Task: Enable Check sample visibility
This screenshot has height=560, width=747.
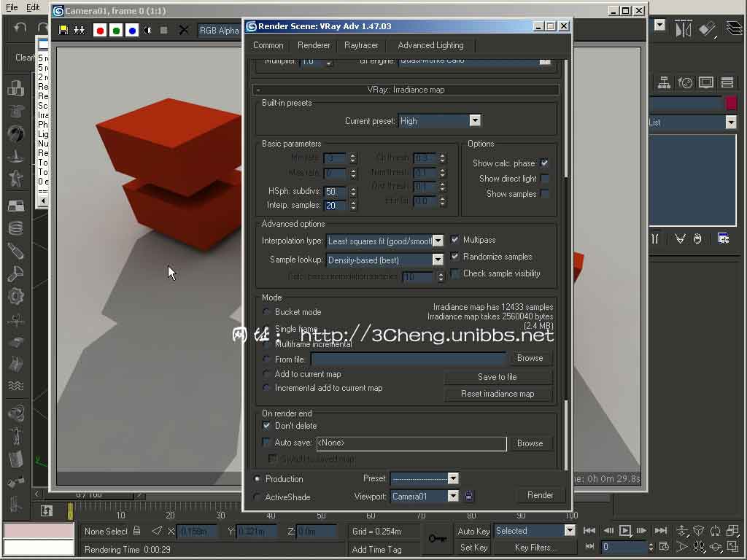Action: click(454, 273)
